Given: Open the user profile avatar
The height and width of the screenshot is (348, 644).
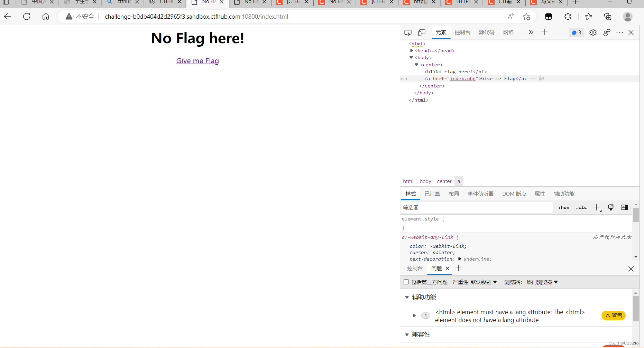Looking at the screenshot, I should (628, 16).
